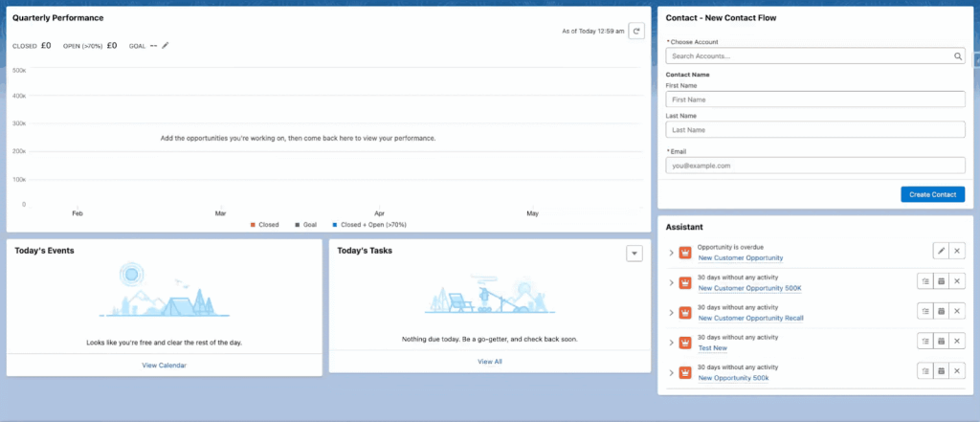Screen dimensions: 980x422
Task: Create an event for New Opportunity 500k
Action: pos(941,371)
